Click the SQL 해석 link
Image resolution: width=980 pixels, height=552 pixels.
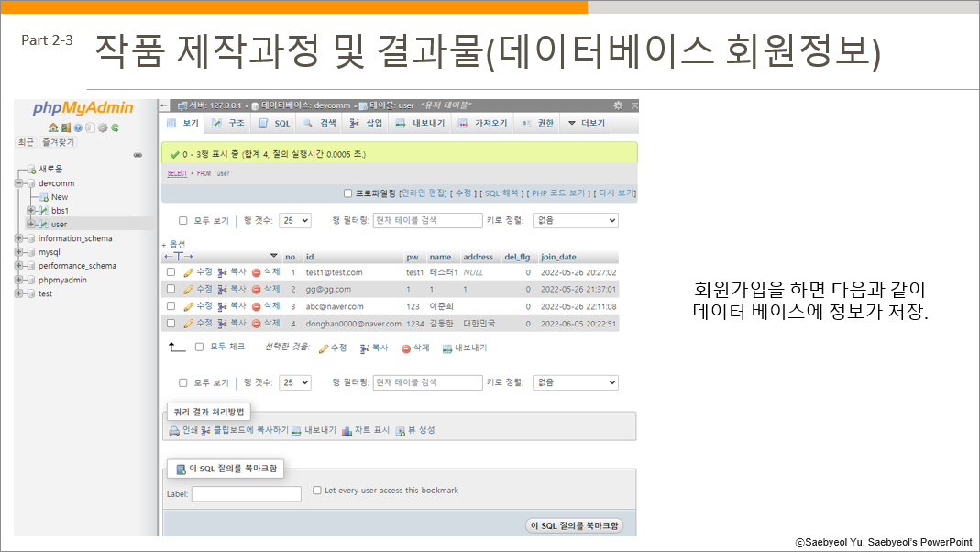pos(501,193)
